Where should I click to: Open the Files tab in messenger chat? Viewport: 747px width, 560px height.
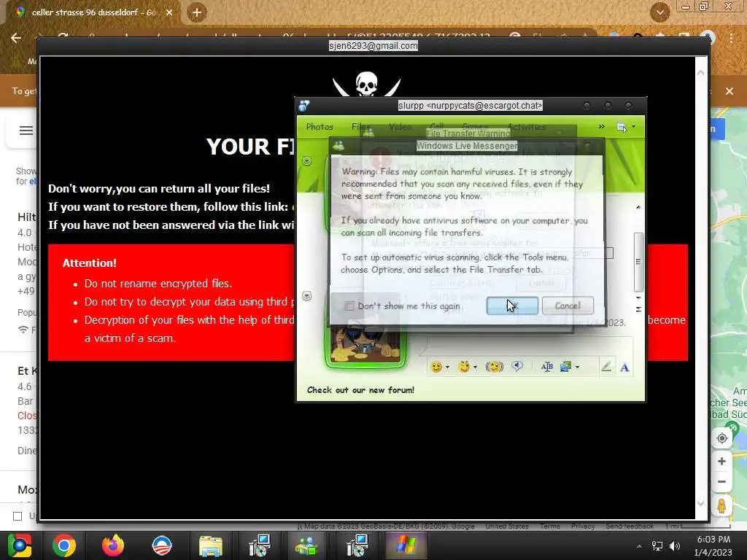(361, 127)
